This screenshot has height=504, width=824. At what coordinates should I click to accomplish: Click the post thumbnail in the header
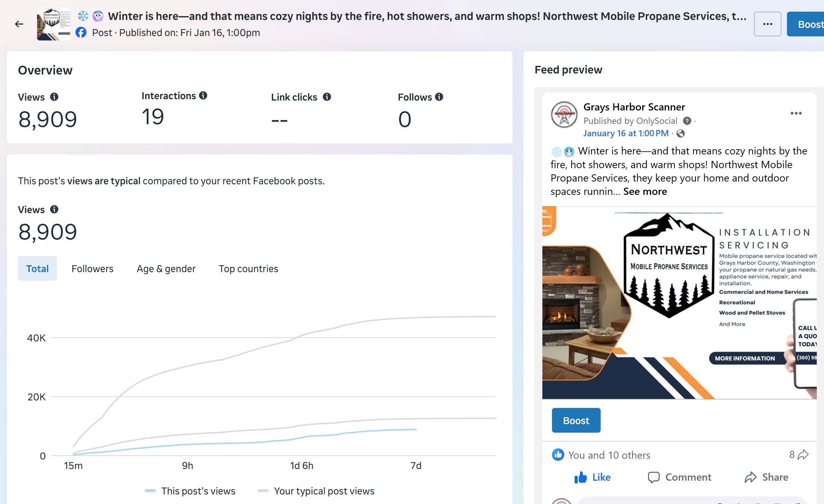point(54,24)
